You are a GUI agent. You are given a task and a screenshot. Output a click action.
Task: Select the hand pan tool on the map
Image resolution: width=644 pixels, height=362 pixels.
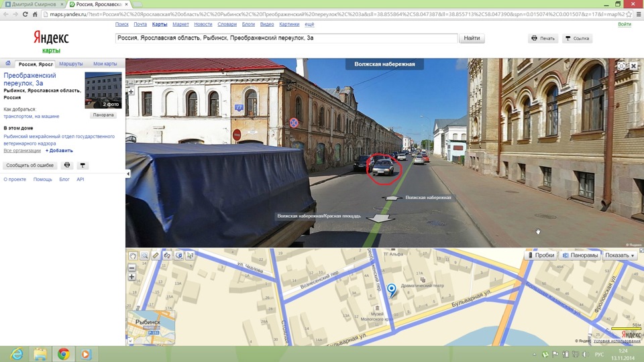[x=133, y=255]
